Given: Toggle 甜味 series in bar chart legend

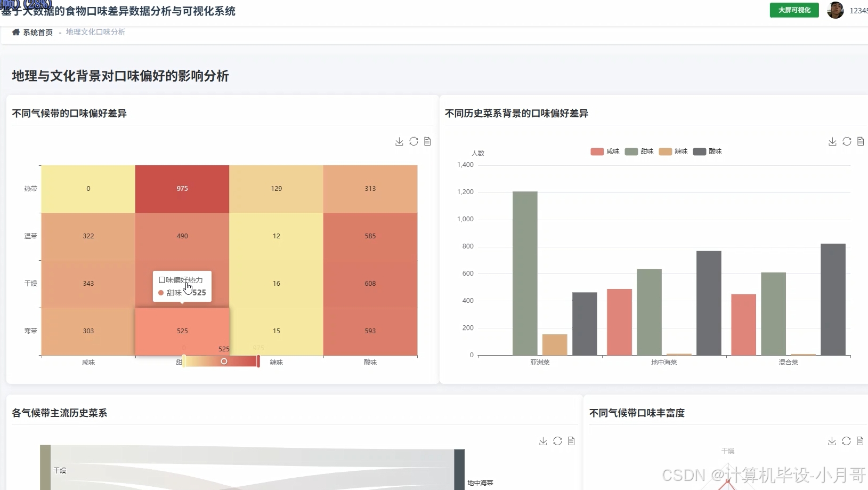Looking at the screenshot, I should (x=639, y=151).
